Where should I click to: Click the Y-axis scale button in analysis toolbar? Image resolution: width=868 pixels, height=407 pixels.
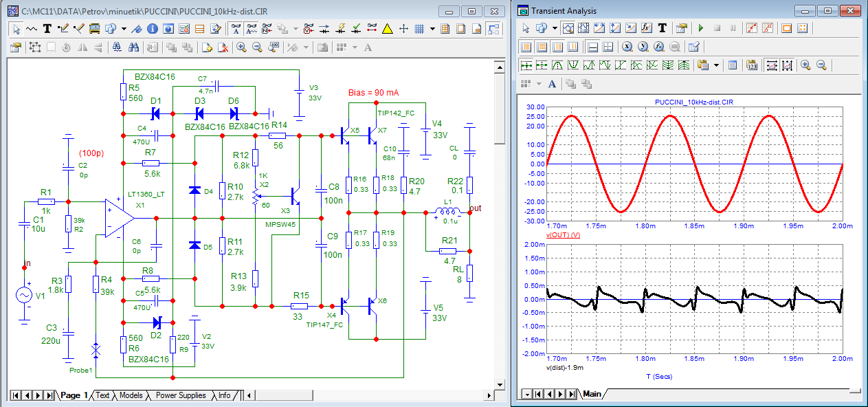coord(788,65)
